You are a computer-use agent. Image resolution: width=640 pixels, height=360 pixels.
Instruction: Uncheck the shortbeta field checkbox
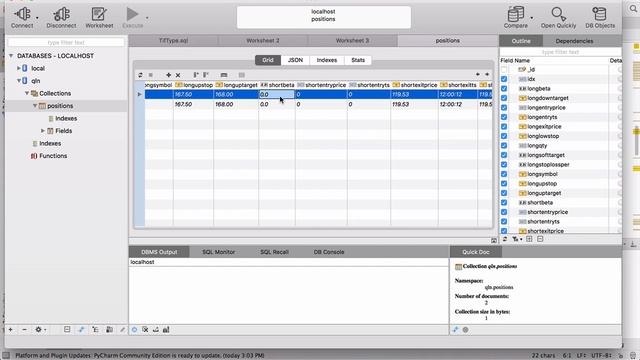(504, 202)
